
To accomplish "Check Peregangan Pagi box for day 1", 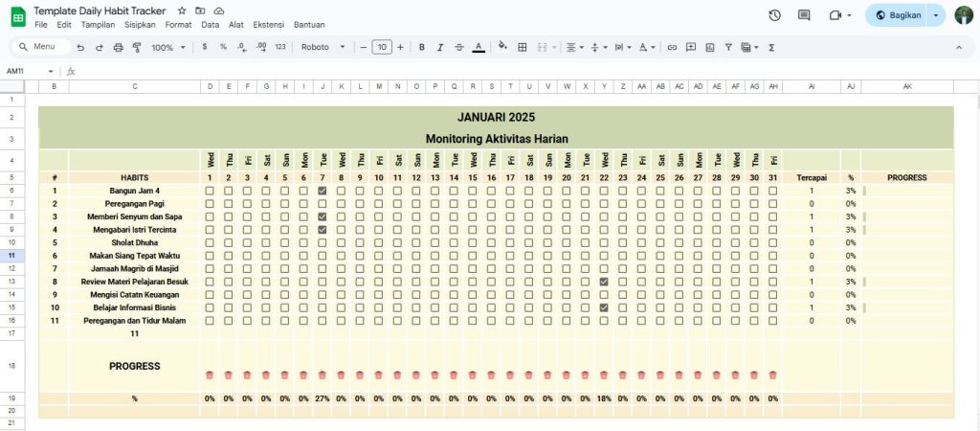I will 210,204.
